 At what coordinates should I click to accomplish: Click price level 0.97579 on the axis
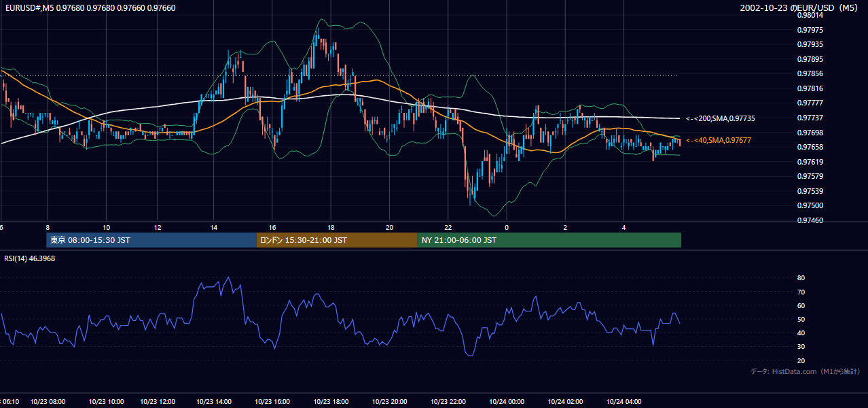click(x=810, y=176)
